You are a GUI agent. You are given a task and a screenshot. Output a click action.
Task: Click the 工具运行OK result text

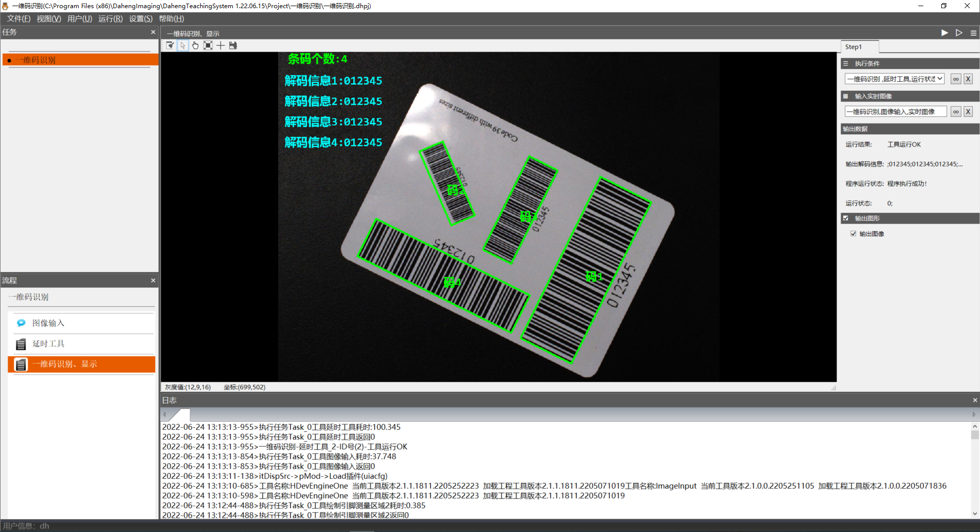904,144
